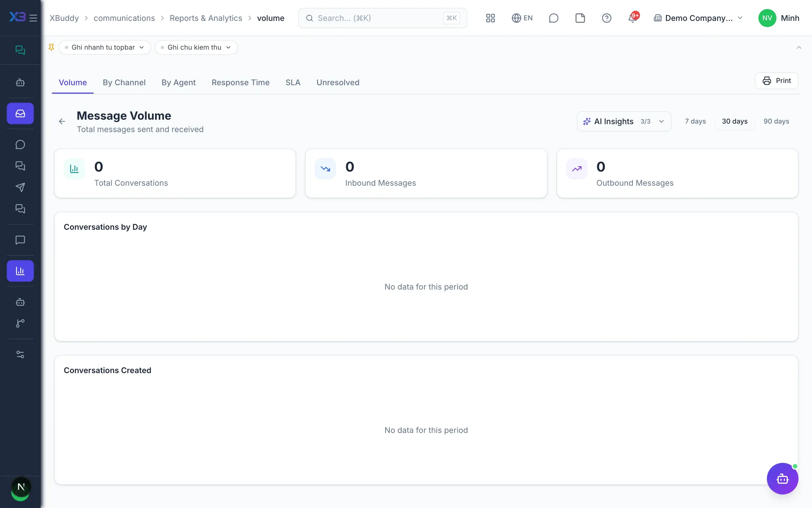812x508 pixels.
Task: Switch to the By Agent tab
Action: (x=178, y=83)
